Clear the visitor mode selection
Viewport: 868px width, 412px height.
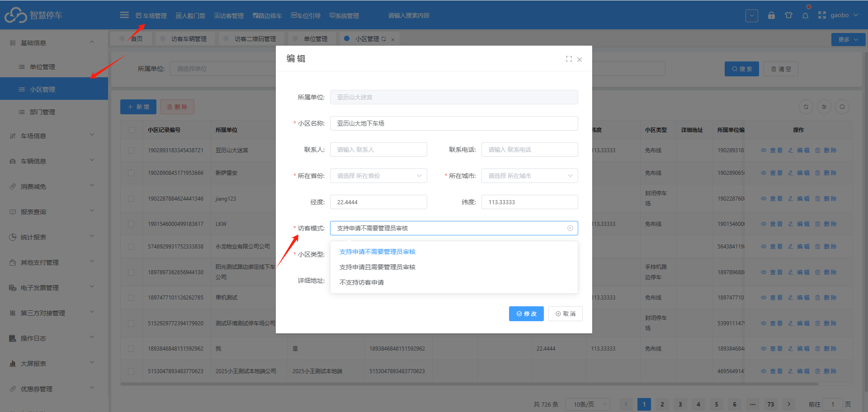click(x=570, y=228)
